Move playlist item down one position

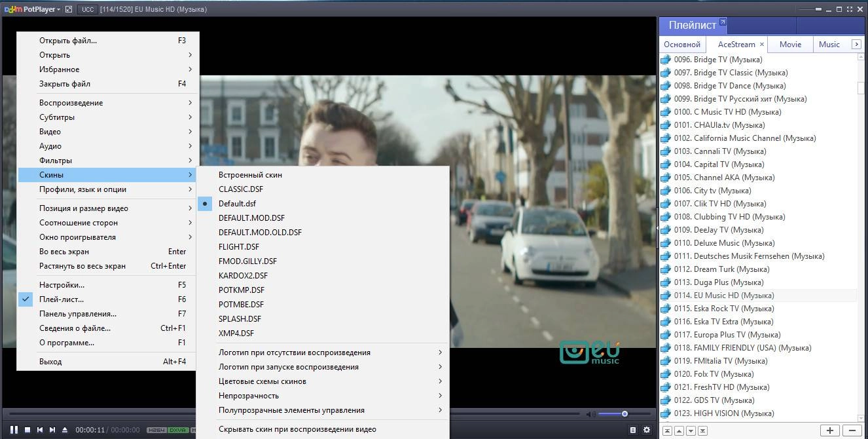point(691,430)
